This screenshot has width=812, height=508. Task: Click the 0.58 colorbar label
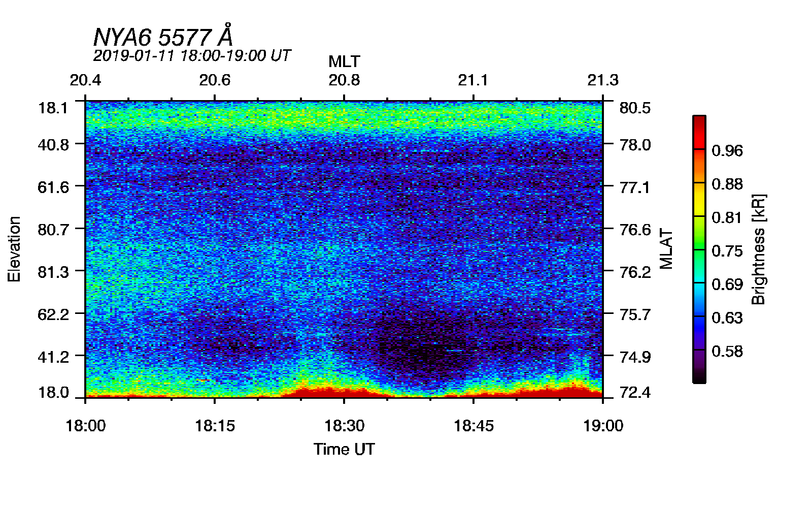click(727, 352)
